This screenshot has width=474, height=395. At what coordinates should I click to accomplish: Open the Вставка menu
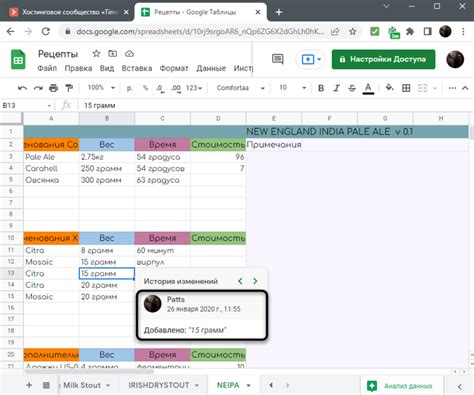(137, 68)
